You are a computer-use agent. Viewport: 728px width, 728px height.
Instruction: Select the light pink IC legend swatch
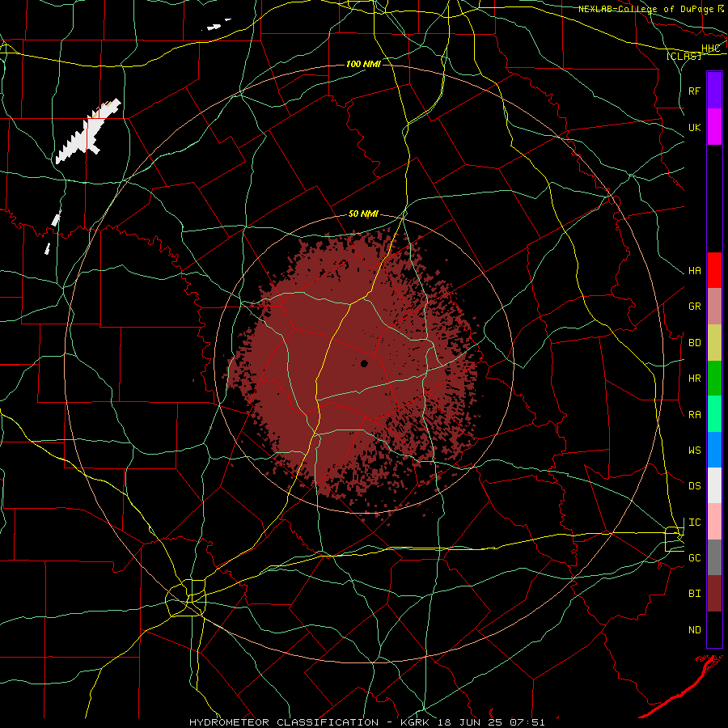click(x=714, y=522)
